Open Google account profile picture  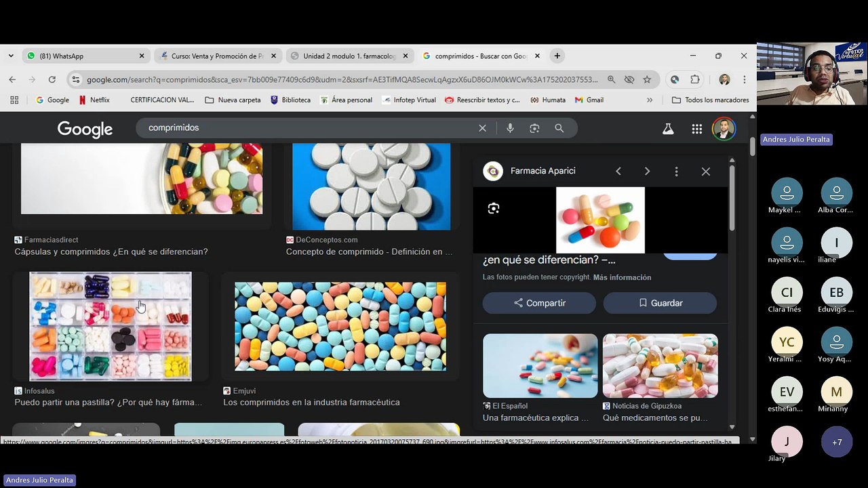coord(724,129)
